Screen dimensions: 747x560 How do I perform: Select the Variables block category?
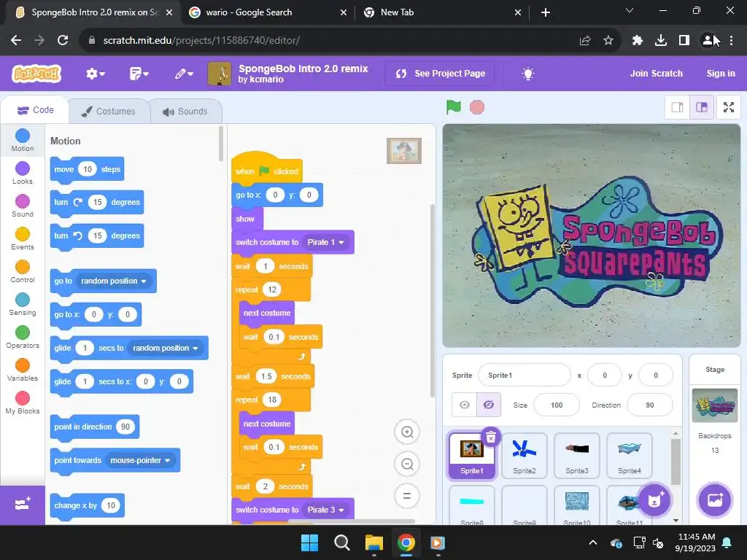coord(23,370)
